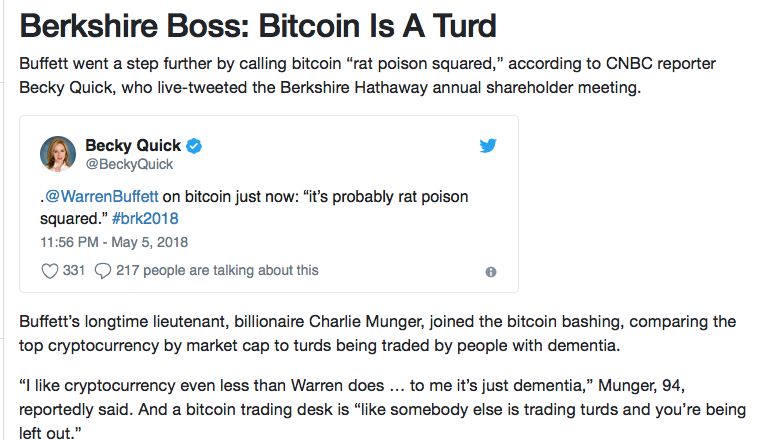Click the word 'squared.' inside the tweet
The image size is (768, 440).
coord(73,219)
